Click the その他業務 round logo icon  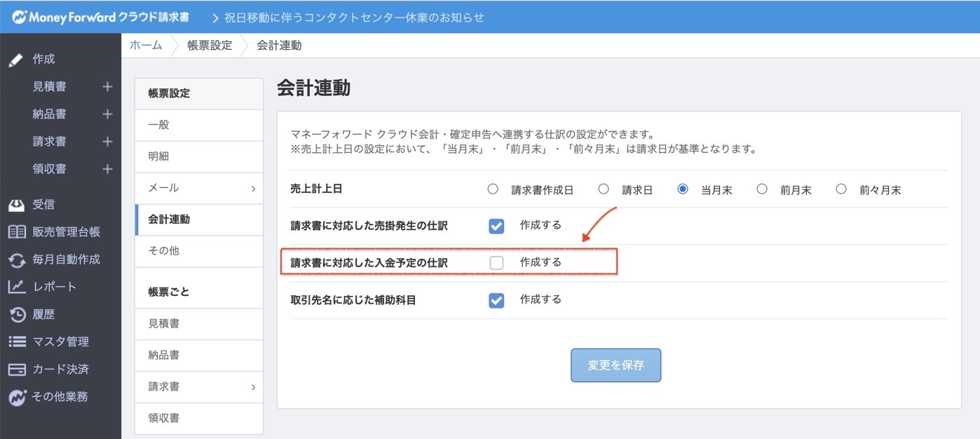tap(17, 396)
